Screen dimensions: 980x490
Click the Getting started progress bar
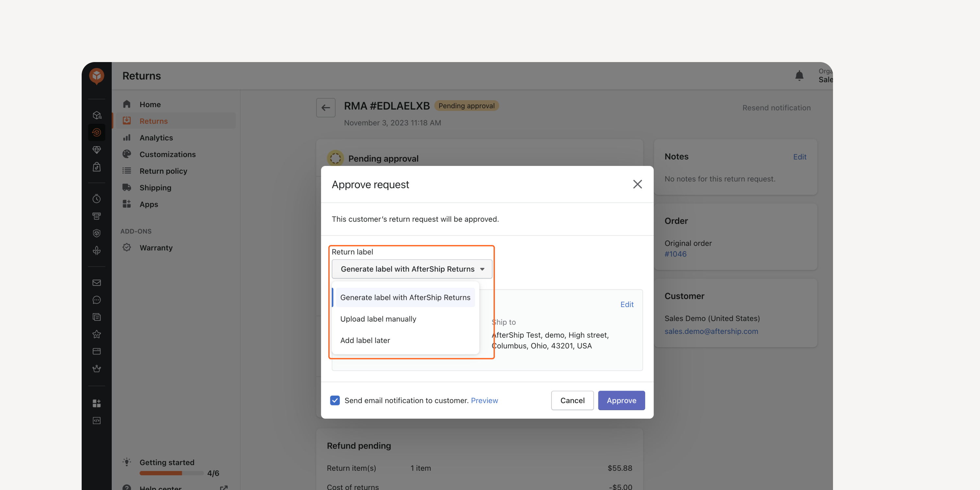pyautogui.click(x=171, y=473)
